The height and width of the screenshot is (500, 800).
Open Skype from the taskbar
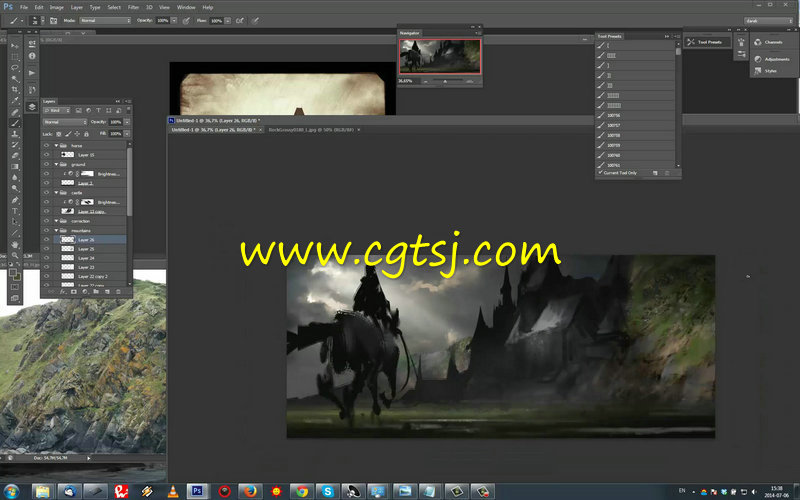point(327,491)
